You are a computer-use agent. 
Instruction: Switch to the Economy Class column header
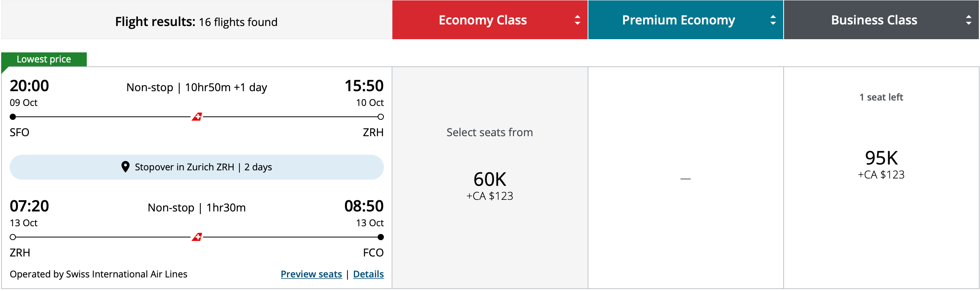point(482,20)
